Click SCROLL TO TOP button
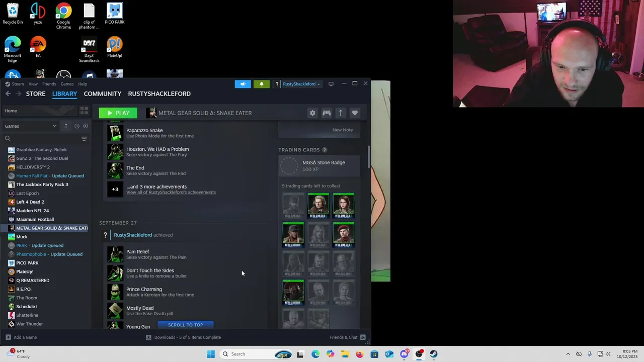This screenshot has width=644, height=362. (186, 325)
